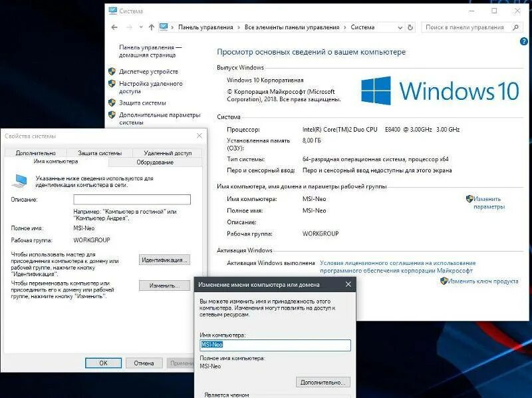Switch to 'Защита системы' tab in System Properties
The height and width of the screenshot is (398, 532).
[x=100, y=153]
